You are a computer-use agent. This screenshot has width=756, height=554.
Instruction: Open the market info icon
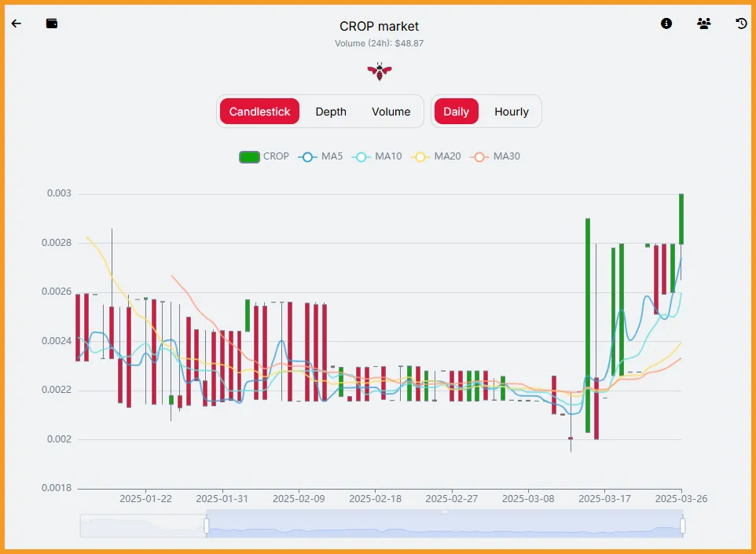(666, 23)
